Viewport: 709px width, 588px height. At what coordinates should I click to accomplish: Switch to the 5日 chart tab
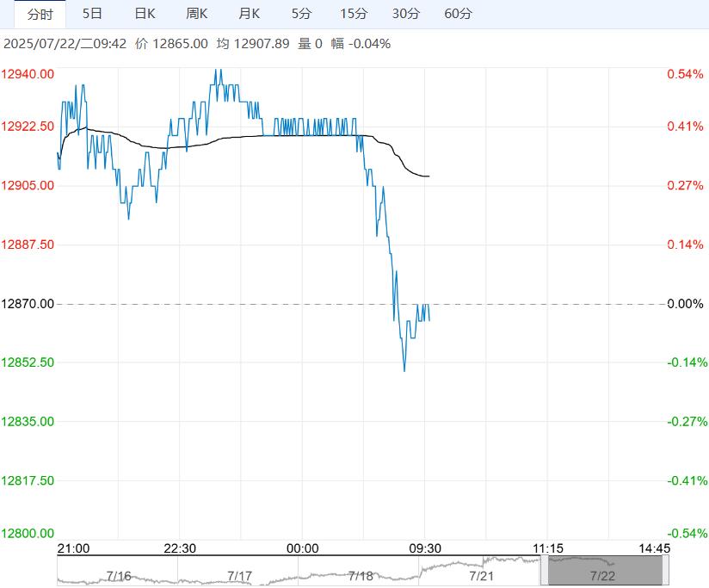click(x=92, y=14)
